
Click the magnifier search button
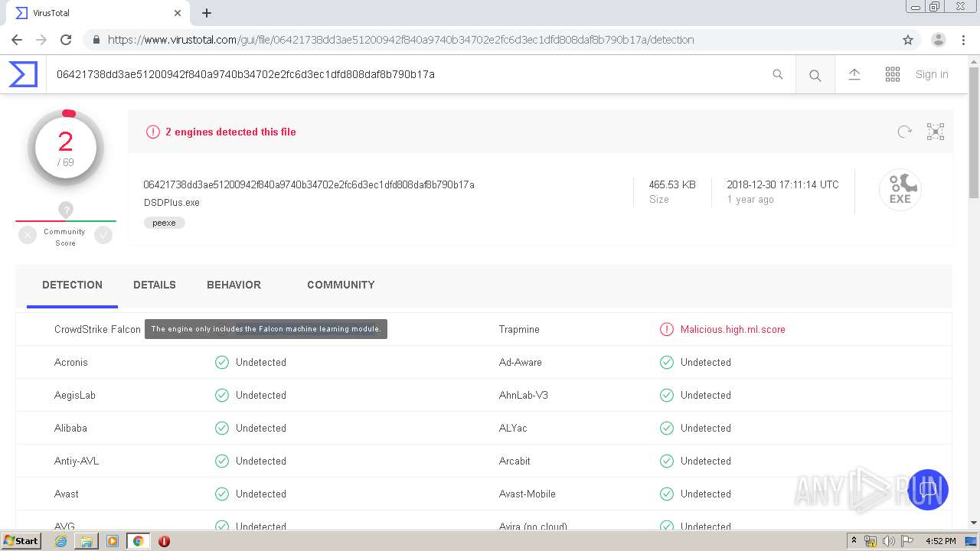pyautogui.click(x=815, y=75)
